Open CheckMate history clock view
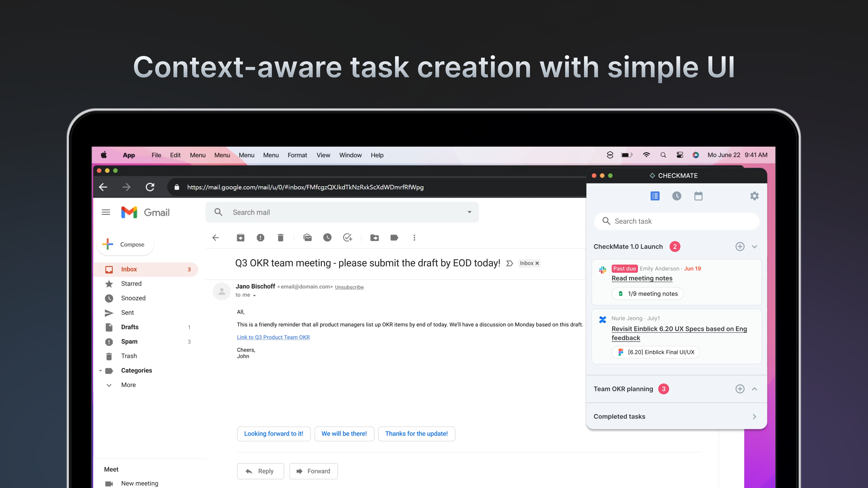Screen dimensions: 868x488 point(677,196)
